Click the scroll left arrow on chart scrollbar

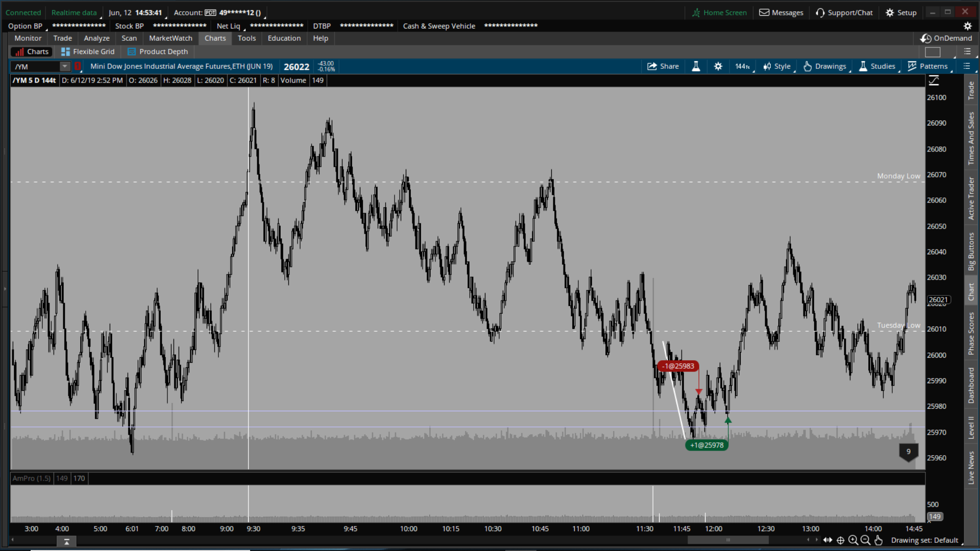point(808,540)
